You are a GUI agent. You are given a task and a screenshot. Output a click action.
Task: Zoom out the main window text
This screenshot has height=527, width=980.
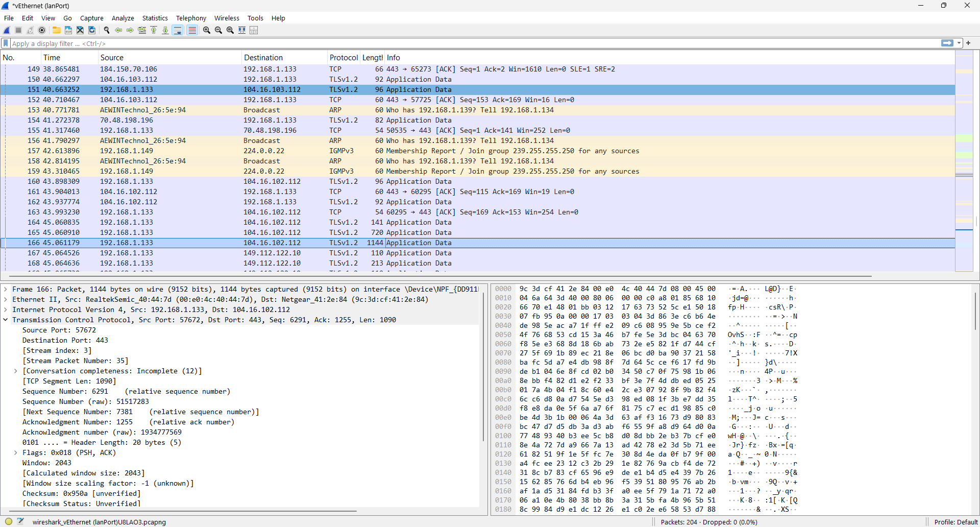218,30
